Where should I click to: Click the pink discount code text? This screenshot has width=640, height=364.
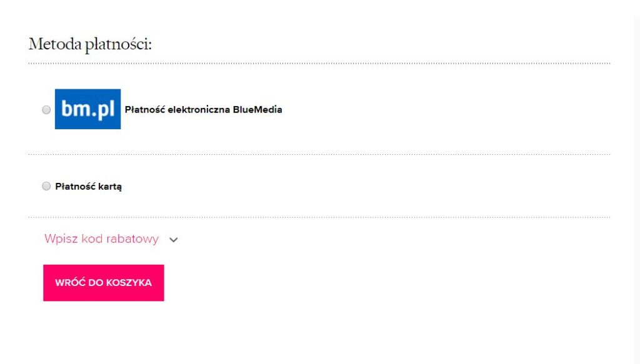coord(102,239)
